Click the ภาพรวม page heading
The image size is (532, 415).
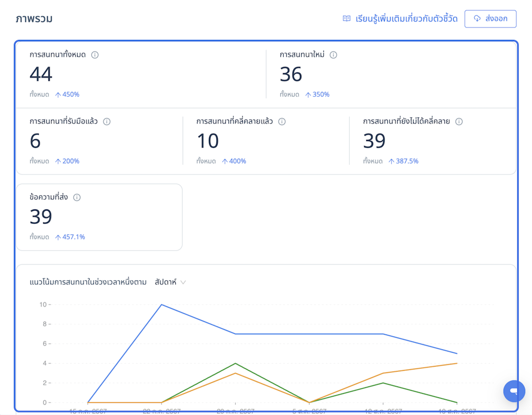click(x=34, y=19)
